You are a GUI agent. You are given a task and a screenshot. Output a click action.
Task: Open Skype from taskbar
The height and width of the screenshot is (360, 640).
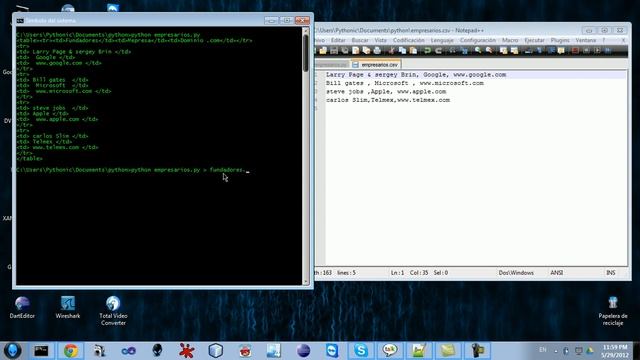pos(361,351)
